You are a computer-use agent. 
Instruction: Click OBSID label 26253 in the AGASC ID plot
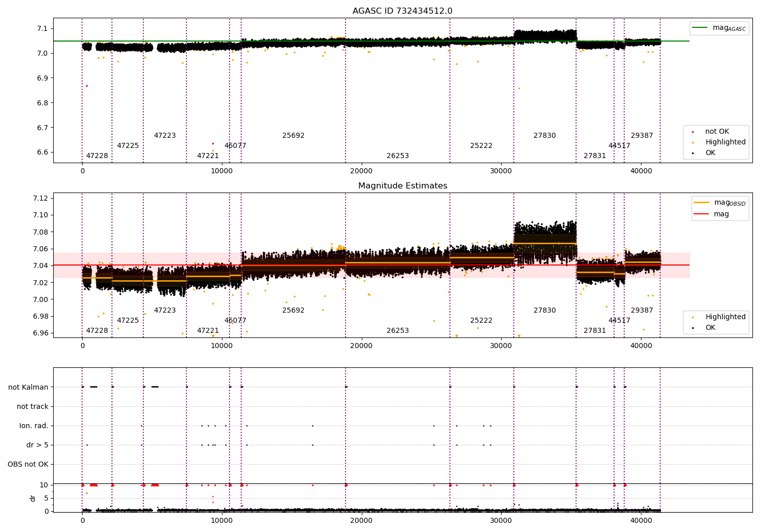[x=398, y=156]
